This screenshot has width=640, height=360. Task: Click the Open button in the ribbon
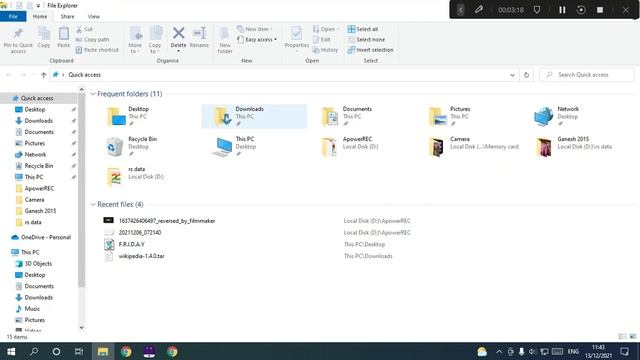(x=325, y=29)
